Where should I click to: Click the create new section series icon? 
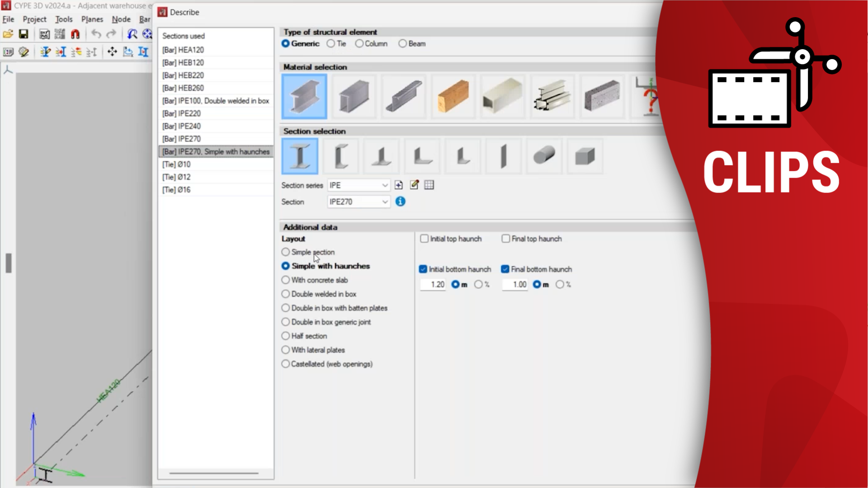[398, 185]
